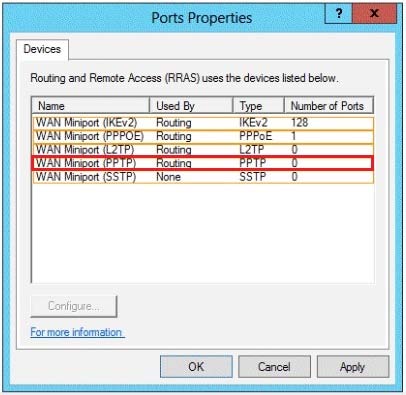Click the help question mark button
This screenshot has width=406, height=395.
338,13
